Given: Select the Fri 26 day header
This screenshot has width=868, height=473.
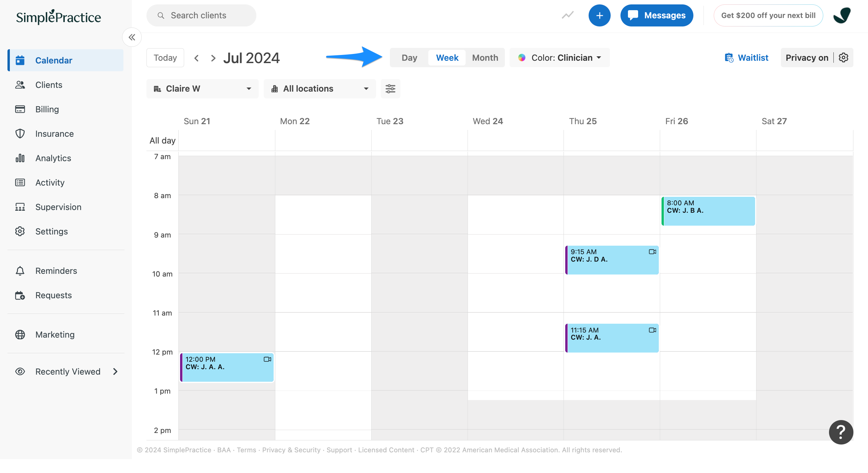Looking at the screenshot, I should click(x=676, y=121).
